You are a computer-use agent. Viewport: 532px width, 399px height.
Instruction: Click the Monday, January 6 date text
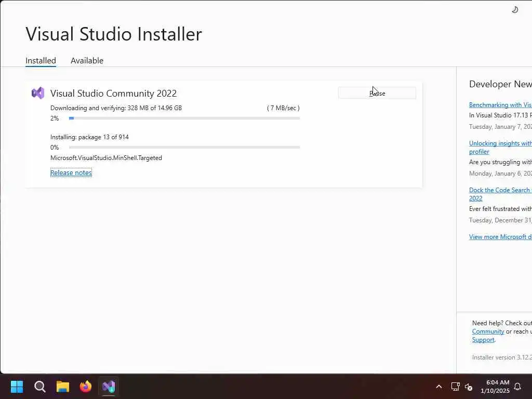click(500, 174)
